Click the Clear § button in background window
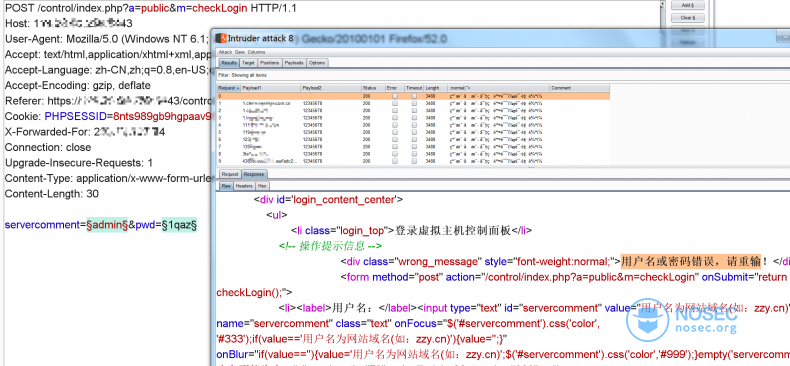The width and height of the screenshot is (790, 366). pos(688,18)
